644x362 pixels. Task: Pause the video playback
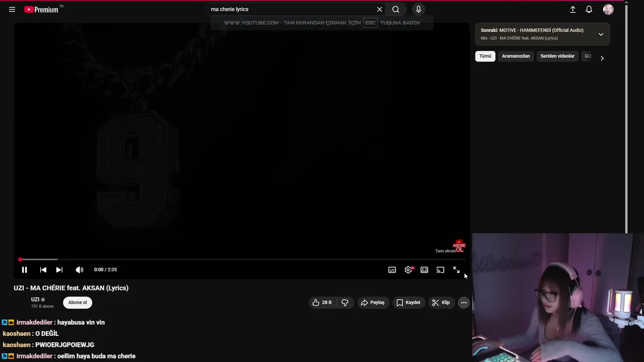coord(24,270)
